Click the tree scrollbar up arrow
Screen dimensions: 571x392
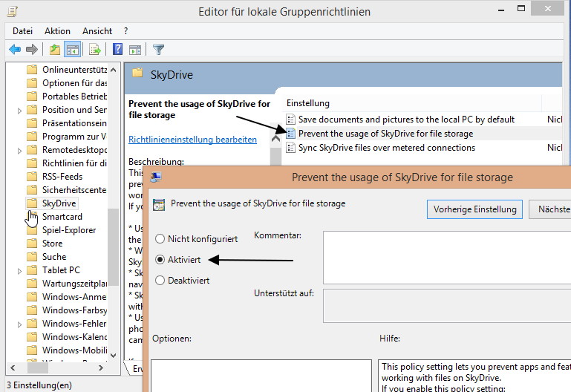click(114, 70)
